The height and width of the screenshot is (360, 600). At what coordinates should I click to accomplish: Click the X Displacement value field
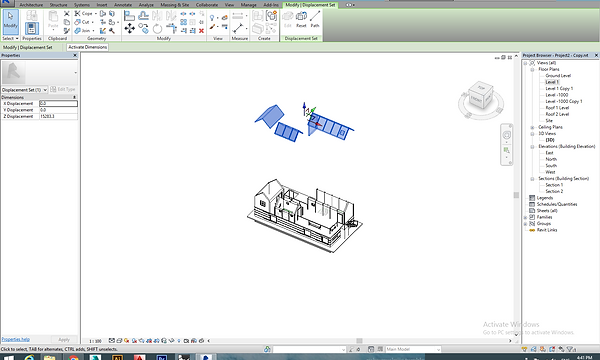58,103
